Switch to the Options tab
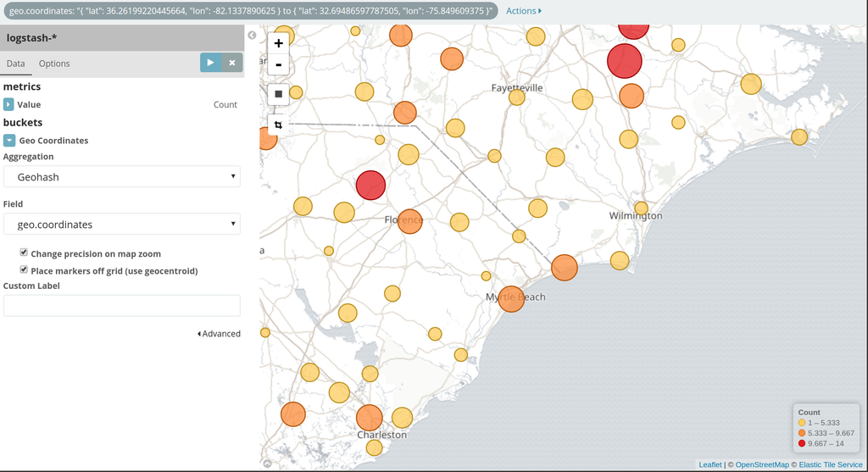The height and width of the screenshot is (472, 868). point(54,64)
